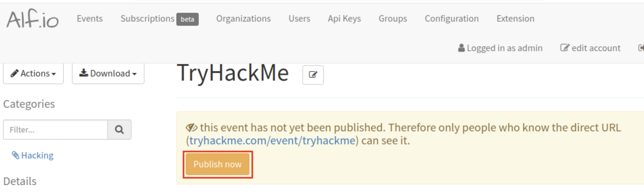
Task: Click the paperclip icon beside Hacking
Action: (15, 155)
